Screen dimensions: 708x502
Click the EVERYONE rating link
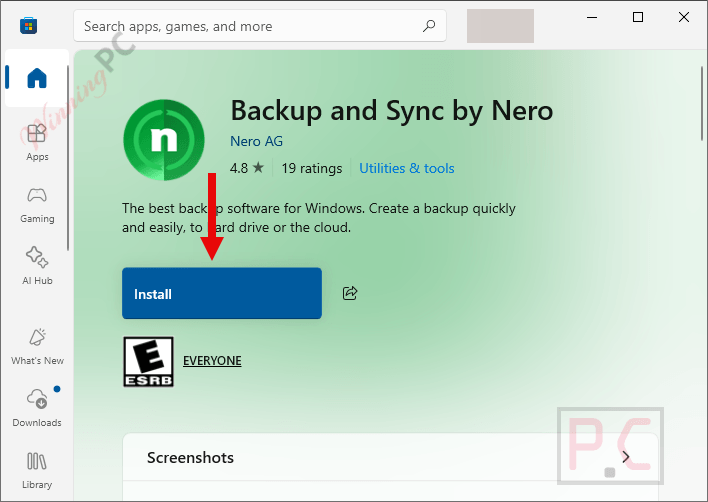(x=212, y=361)
